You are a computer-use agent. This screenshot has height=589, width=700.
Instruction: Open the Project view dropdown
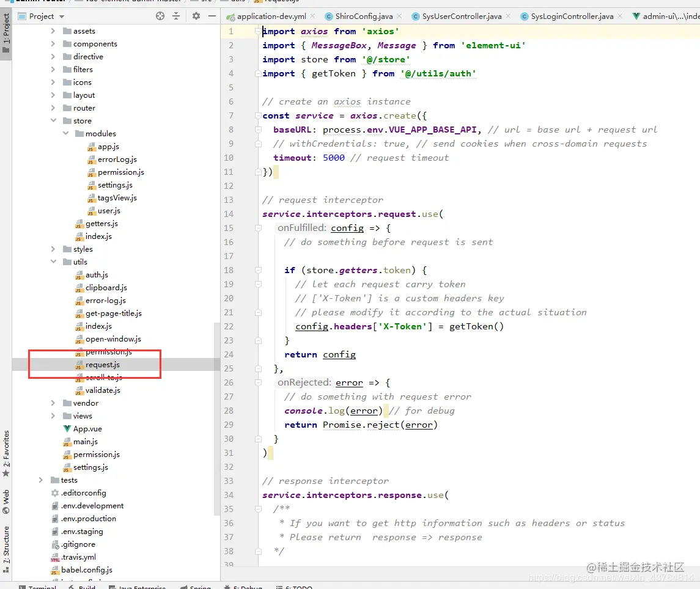62,16
